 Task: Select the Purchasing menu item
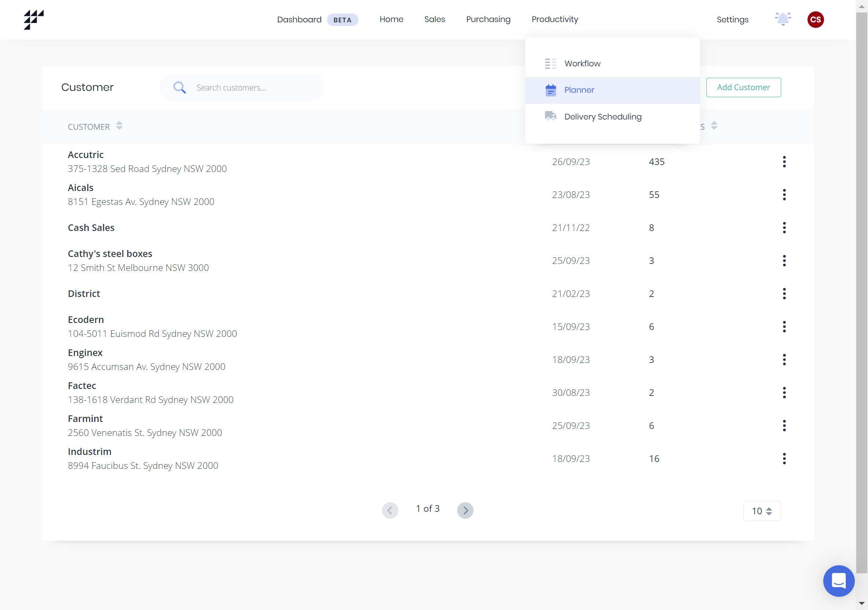489,19
